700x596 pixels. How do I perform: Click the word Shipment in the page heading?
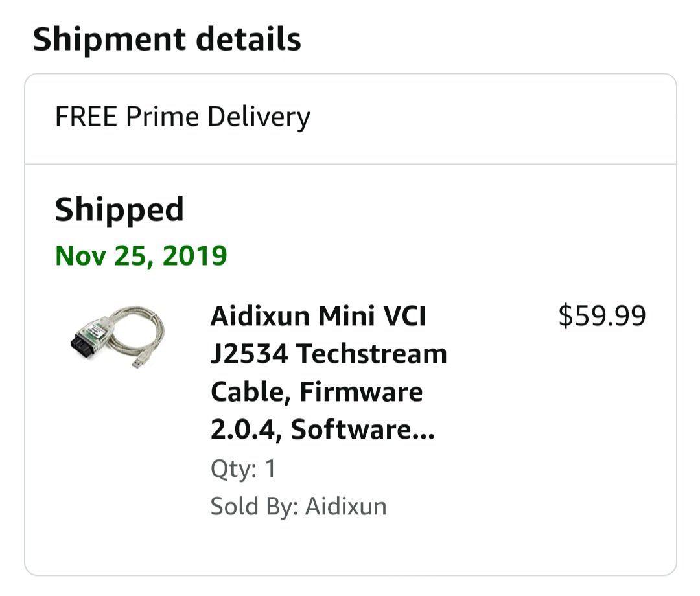[110, 40]
